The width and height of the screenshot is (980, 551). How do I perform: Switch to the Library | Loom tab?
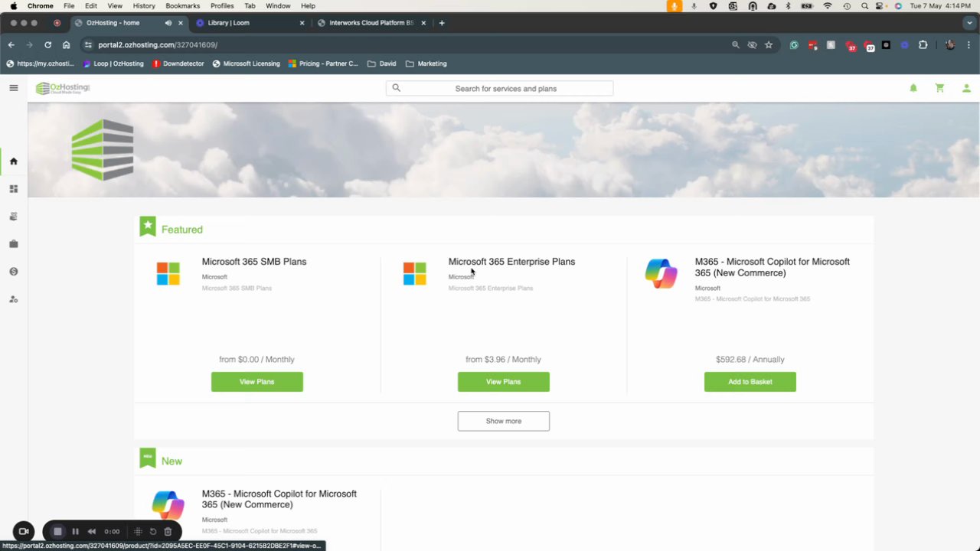[245, 23]
